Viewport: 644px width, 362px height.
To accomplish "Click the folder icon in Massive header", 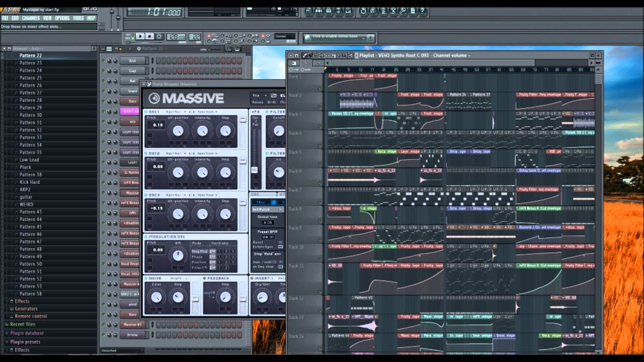I will click(x=273, y=95).
